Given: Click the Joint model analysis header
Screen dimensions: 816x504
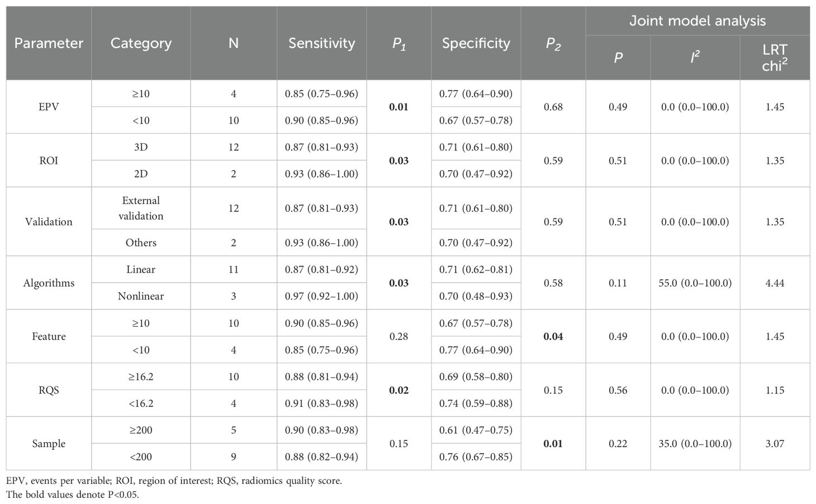Looking at the screenshot, I should (697, 21).
